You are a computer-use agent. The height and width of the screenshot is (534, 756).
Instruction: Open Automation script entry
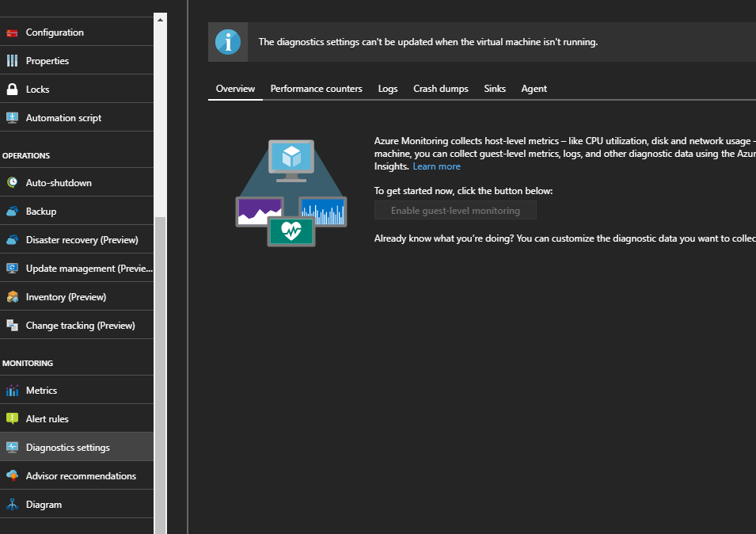[77, 117]
